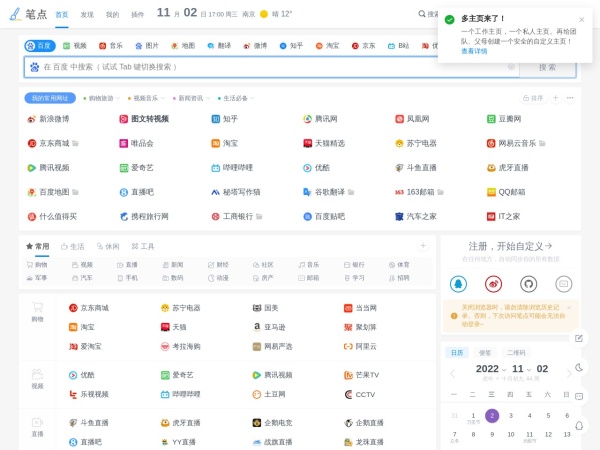Sign in with QQ icon
600x450 pixels.
[x=458, y=284]
